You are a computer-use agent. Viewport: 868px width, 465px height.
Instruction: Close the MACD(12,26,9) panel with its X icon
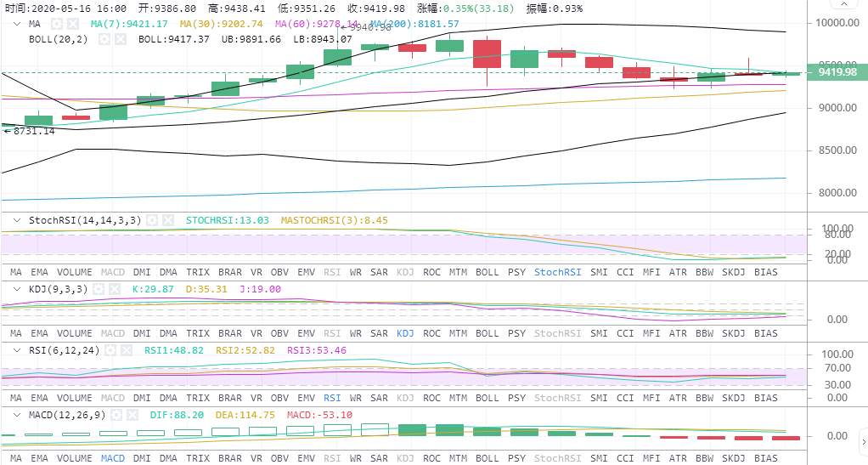coord(132,415)
